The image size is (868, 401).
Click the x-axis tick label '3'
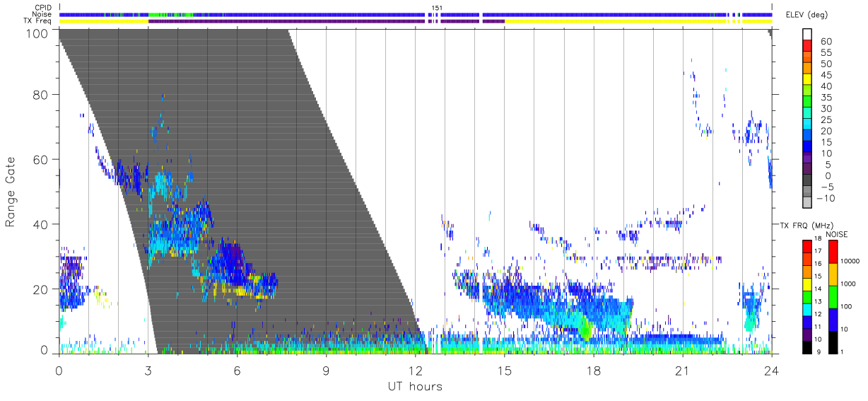click(148, 371)
